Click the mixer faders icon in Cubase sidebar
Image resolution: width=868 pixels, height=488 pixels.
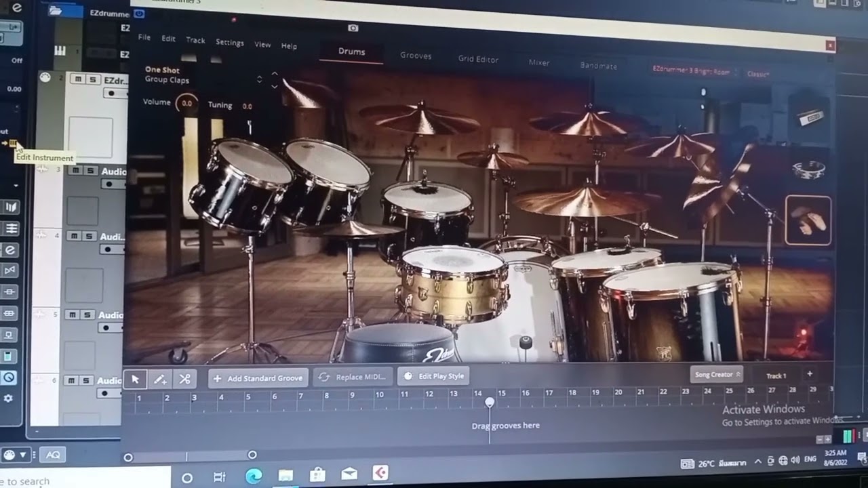[11, 228]
